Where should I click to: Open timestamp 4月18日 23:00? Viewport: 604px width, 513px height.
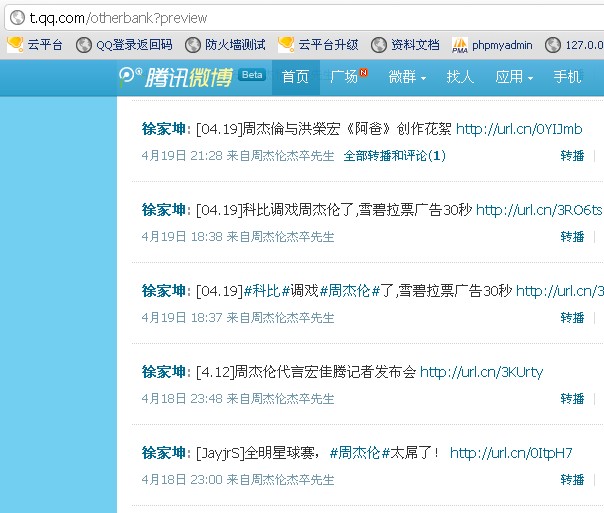[x=182, y=480]
